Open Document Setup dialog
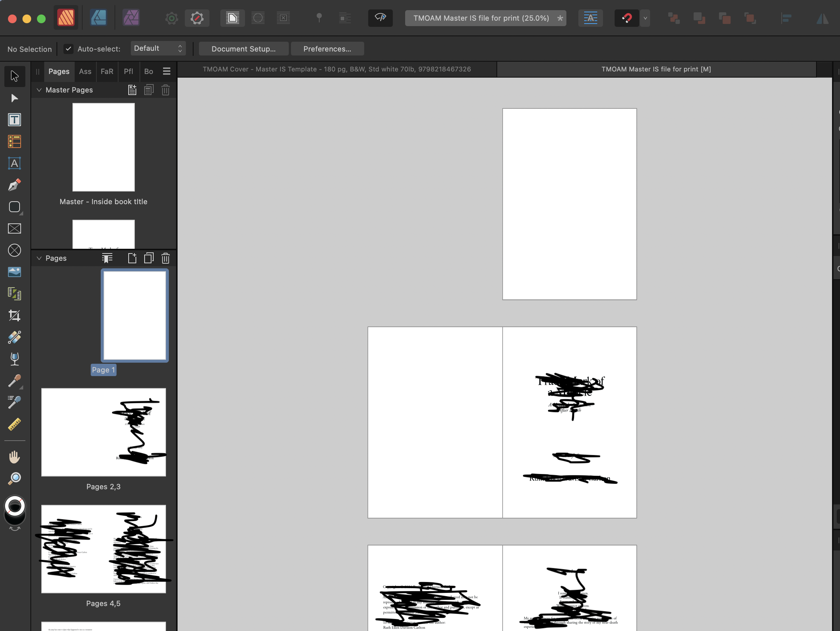Screen dimensions: 840x631 [x=244, y=49]
